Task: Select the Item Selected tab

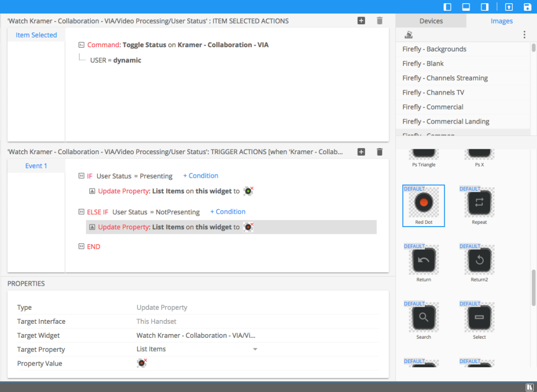Action: click(37, 35)
